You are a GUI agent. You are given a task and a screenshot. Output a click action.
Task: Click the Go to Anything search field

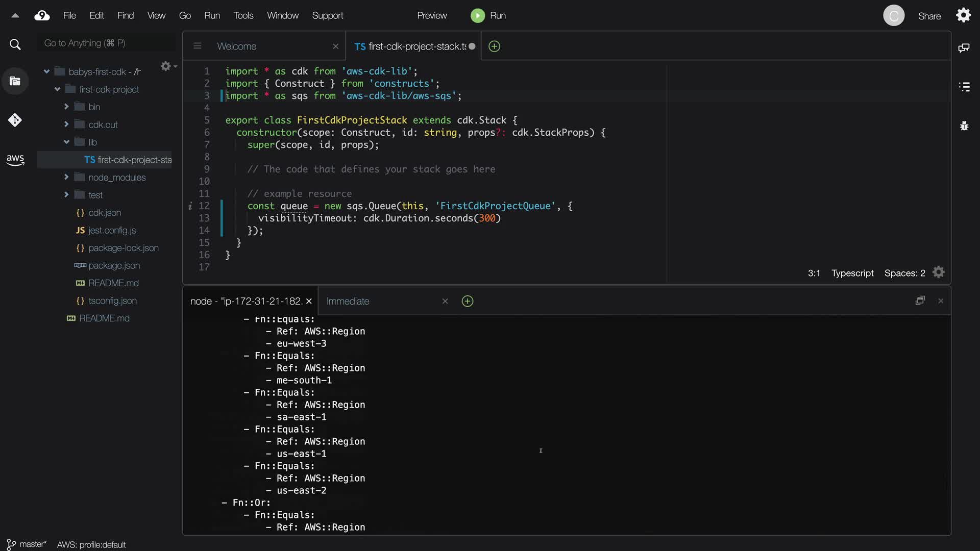coord(106,43)
